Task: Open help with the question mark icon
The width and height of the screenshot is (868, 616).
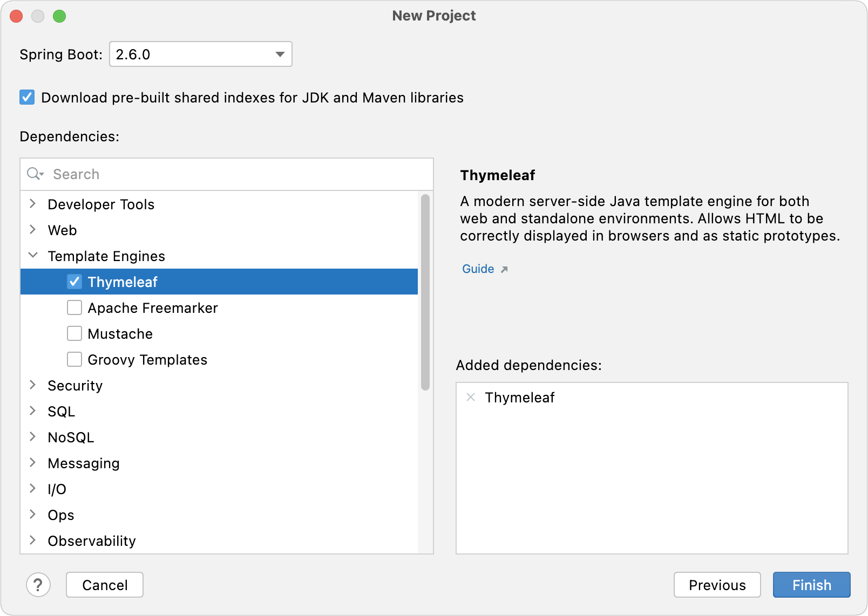Action: click(38, 585)
